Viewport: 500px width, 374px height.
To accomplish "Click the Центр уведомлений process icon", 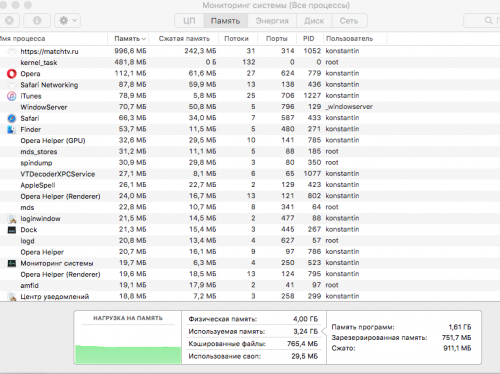I will tap(12, 296).
